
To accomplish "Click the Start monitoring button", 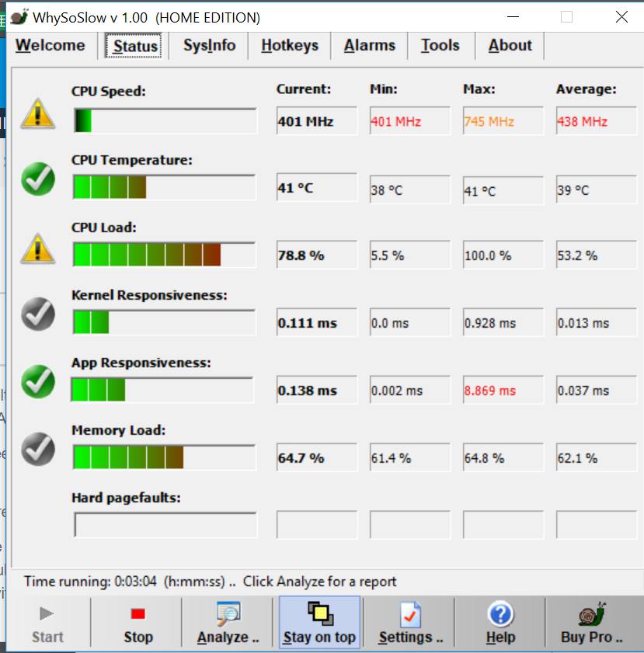I will [47, 623].
